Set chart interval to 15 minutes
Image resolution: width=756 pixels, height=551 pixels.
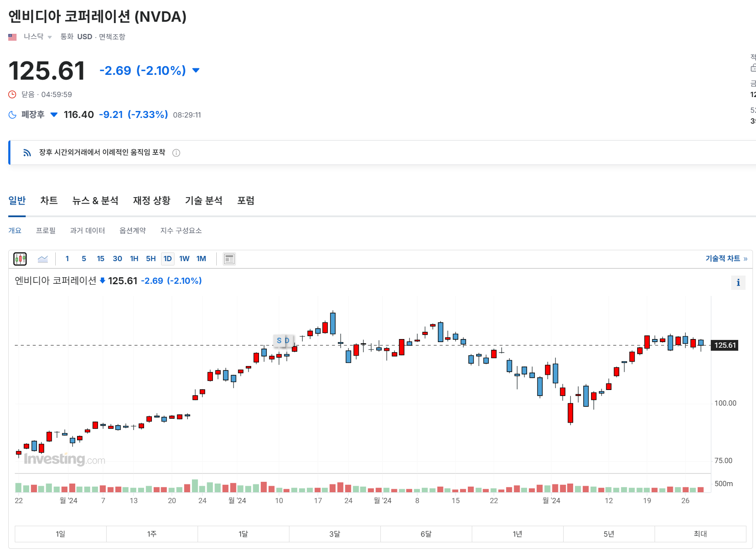point(101,259)
